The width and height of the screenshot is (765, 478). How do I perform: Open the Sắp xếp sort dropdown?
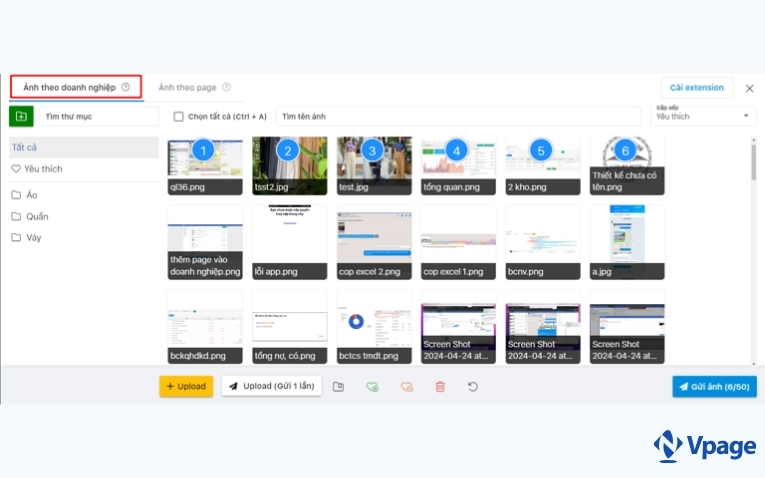coord(704,116)
